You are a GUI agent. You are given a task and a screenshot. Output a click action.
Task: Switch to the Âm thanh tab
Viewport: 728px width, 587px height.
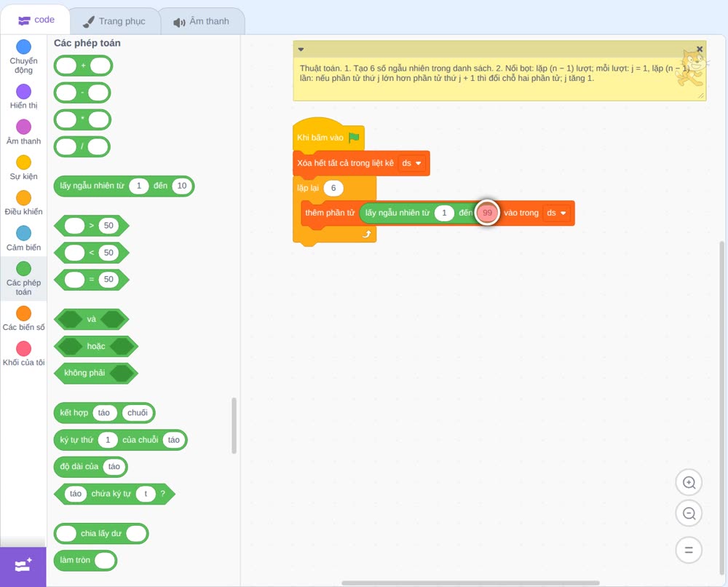click(202, 21)
